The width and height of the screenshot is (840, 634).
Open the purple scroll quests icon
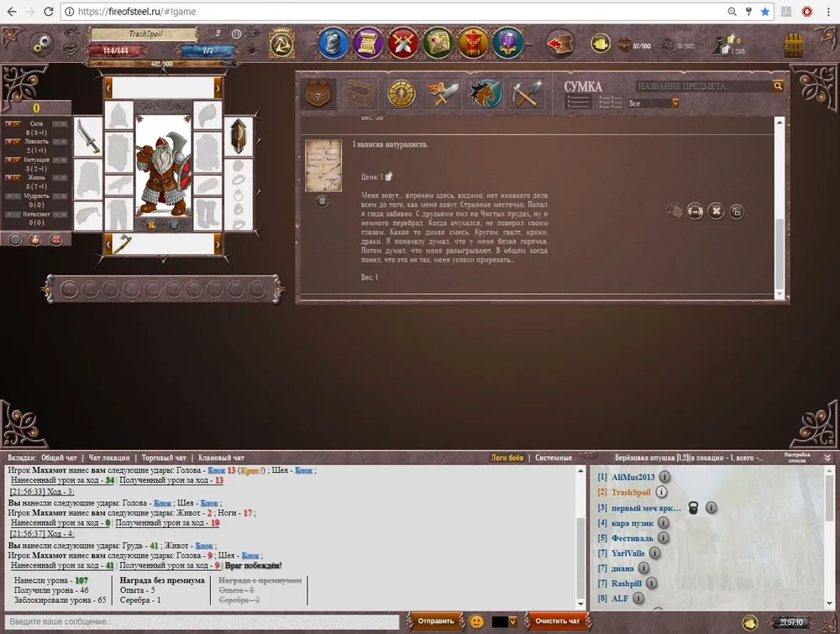pyautogui.click(x=368, y=42)
